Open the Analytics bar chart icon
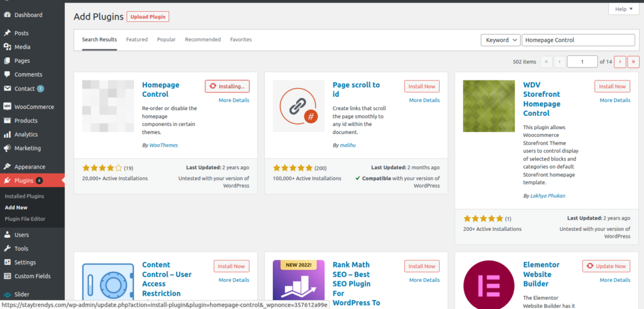644x309 pixels. click(7, 135)
